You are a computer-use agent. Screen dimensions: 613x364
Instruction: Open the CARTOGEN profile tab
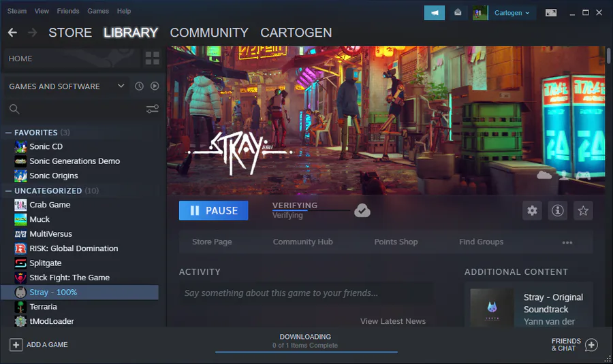296,33
